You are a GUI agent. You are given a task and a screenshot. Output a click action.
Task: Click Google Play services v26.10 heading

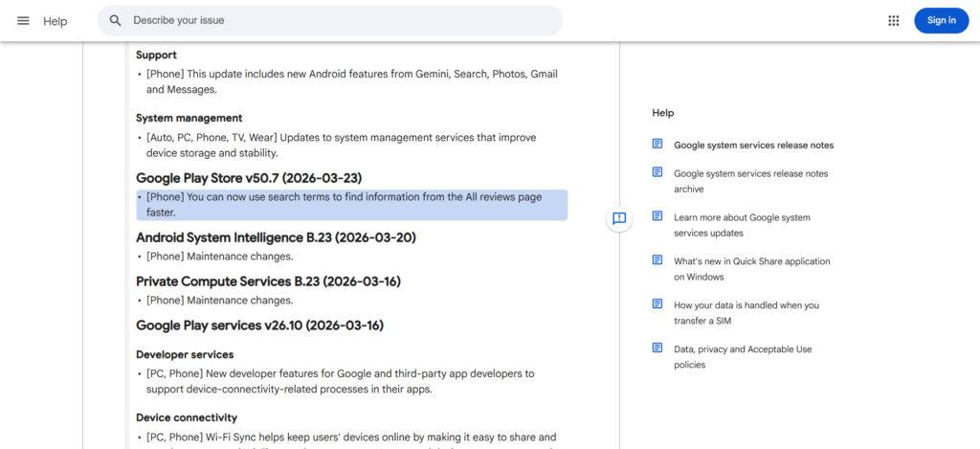coord(260,326)
